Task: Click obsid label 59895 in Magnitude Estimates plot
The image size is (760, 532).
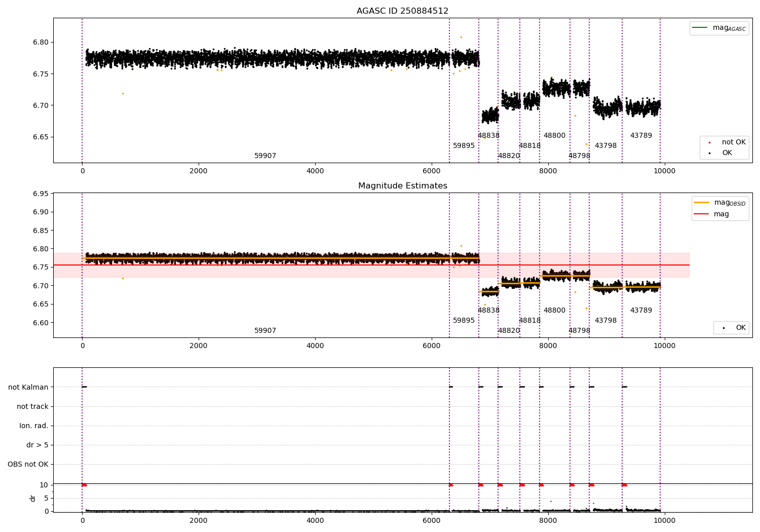Action: click(x=464, y=321)
